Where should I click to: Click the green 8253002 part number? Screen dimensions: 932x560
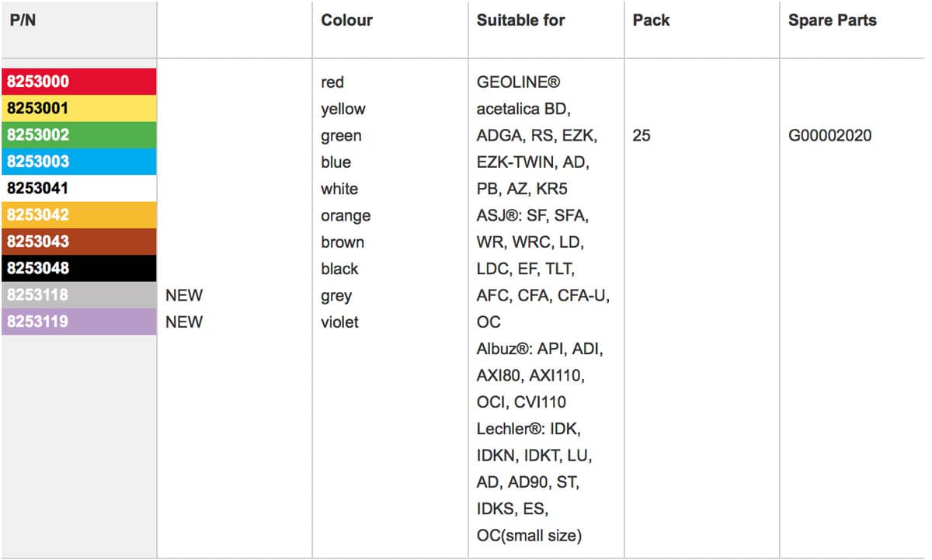pos(78,135)
